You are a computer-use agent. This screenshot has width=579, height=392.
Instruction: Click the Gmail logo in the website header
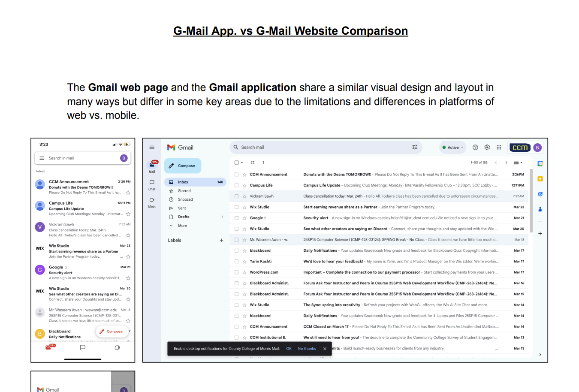[x=180, y=148]
